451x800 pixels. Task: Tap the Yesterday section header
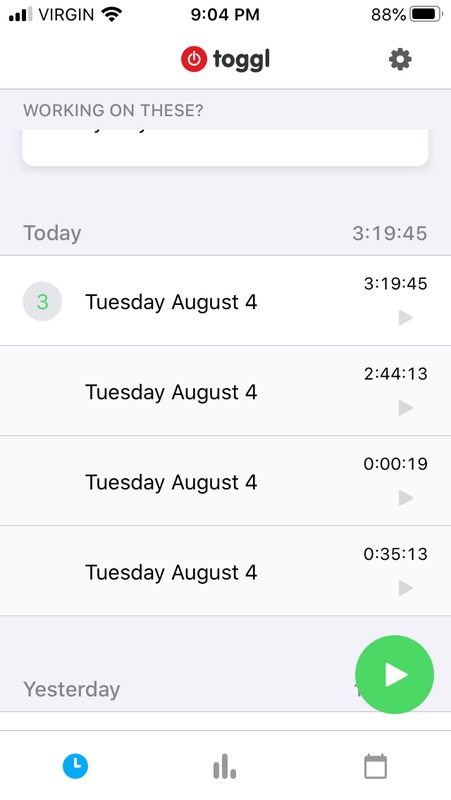coord(71,689)
